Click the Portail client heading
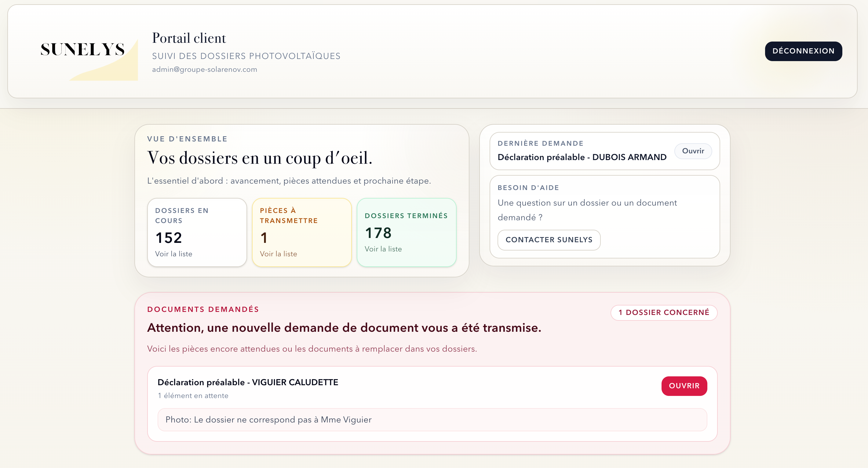868x468 pixels. click(189, 38)
